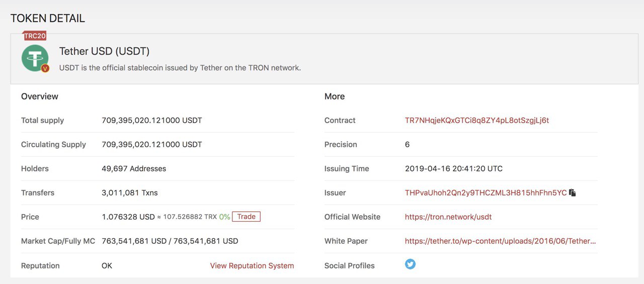Open View Reputation System link
644x284 pixels.
point(252,265)
